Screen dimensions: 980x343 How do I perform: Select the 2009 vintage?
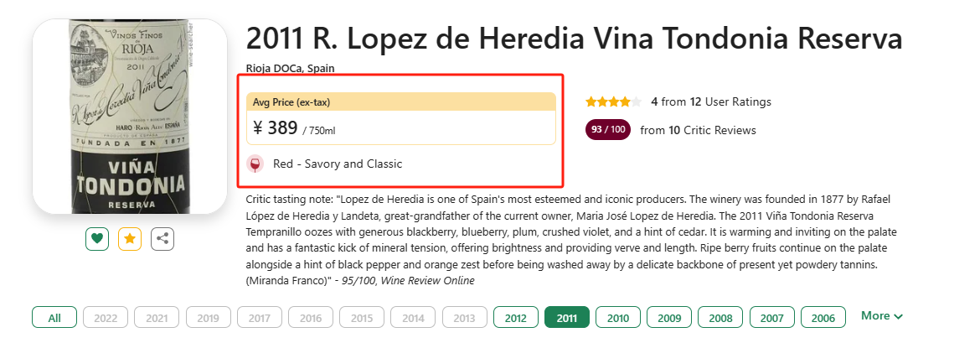tap(669, 317)
